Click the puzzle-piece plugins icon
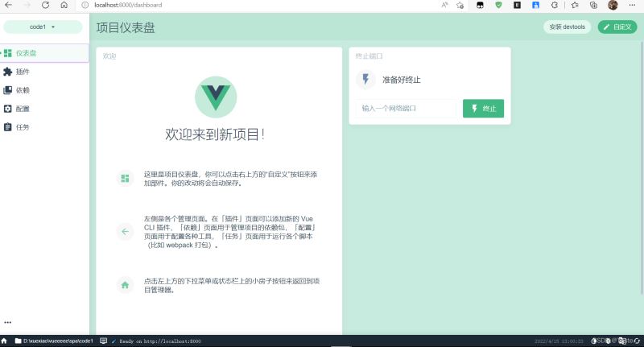The width and height of the screenshot is (644, 347). coord(8,72)
